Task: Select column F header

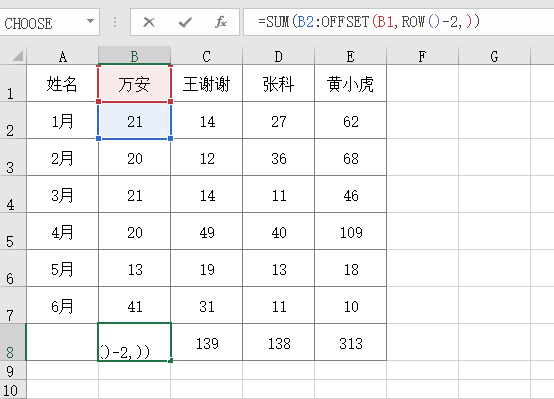Action: (x=422, y=56)
